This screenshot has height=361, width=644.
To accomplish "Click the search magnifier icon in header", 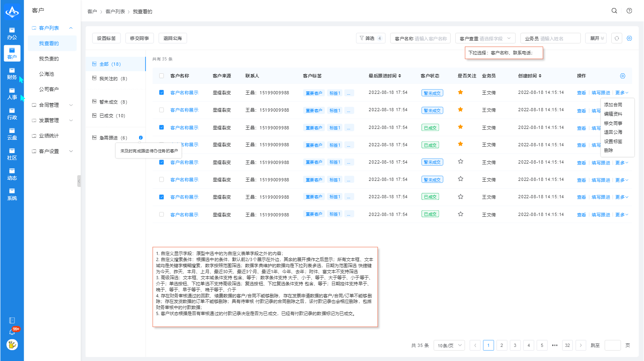I will point(614,11).
